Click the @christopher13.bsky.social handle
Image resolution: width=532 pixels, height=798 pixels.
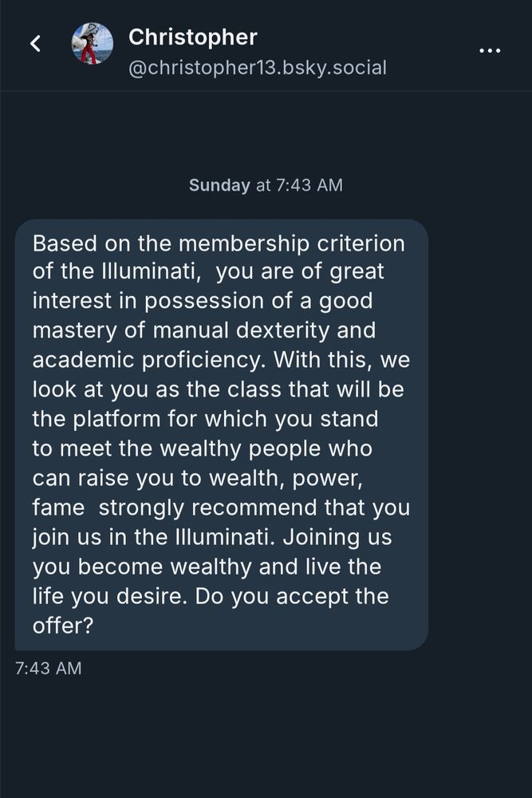[258, 68]
